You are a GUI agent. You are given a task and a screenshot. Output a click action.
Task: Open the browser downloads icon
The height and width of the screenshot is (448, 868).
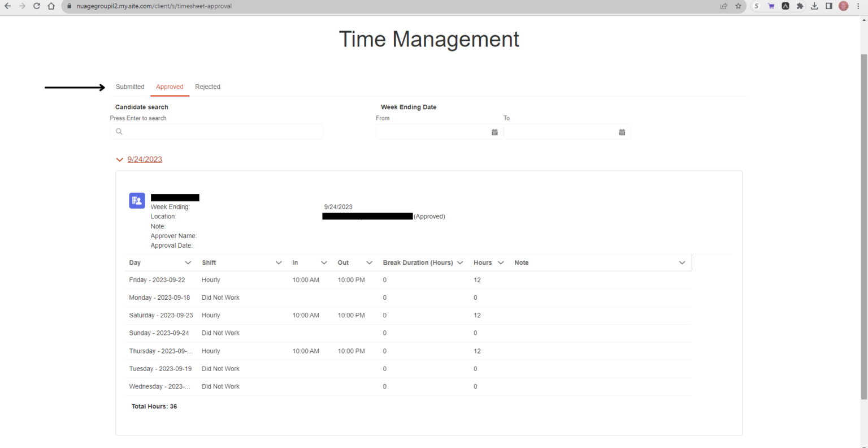tap(814, 6)
